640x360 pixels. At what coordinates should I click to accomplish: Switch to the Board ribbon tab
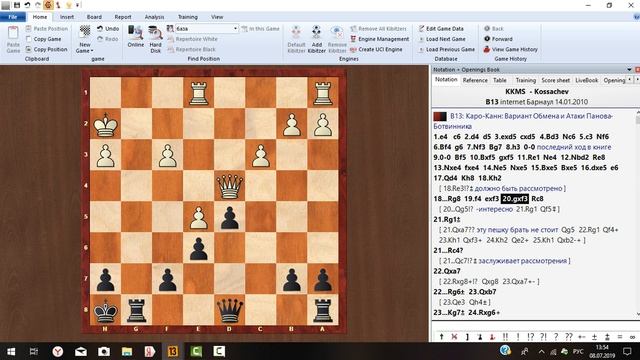coord(94,17)
